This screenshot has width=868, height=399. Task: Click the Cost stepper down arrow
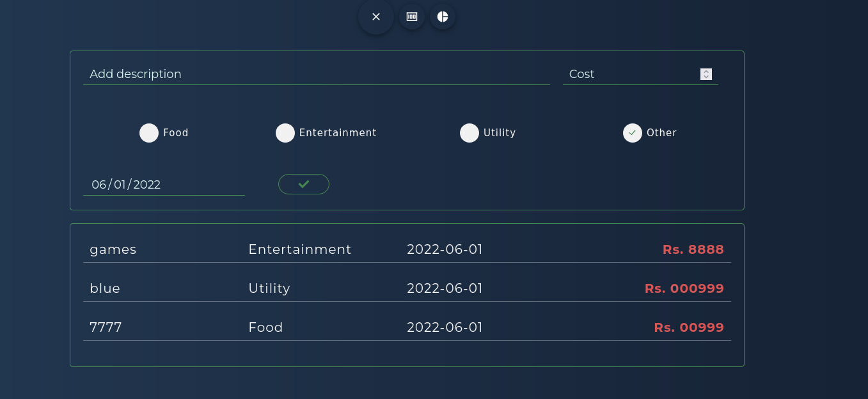pos(706,76)
